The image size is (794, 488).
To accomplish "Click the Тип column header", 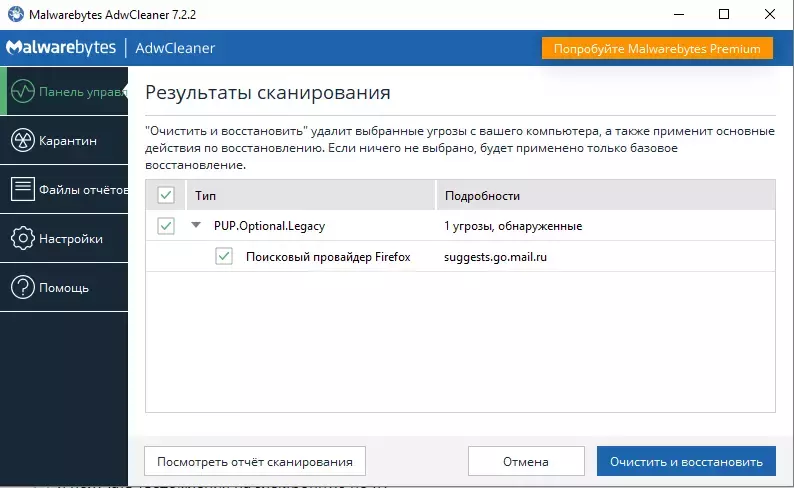I will (311, 195).
